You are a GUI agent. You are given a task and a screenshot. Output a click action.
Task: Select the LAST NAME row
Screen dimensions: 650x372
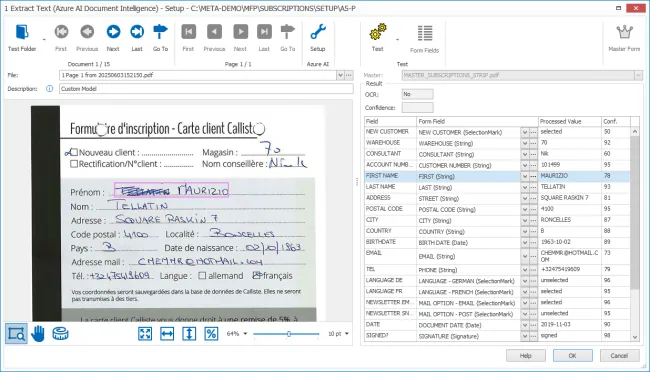497,187
